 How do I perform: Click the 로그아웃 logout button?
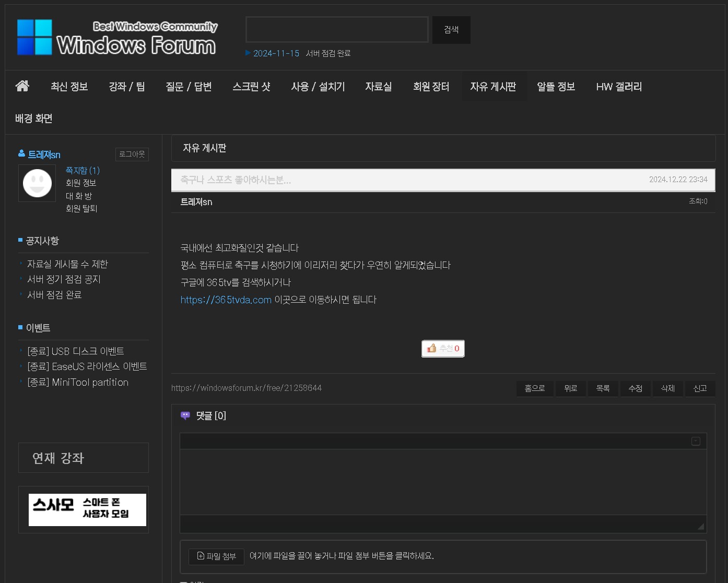click(132, 154)
